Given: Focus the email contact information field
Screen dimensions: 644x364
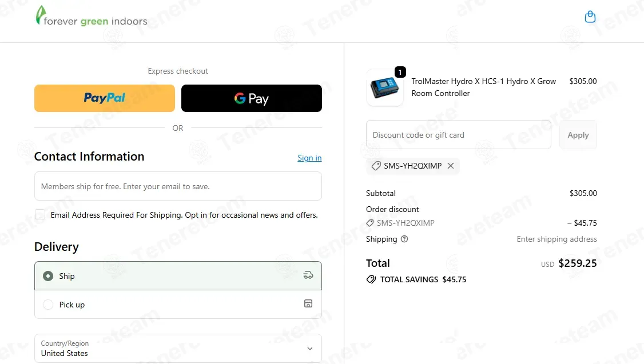Looking at the screenshot, I should [178, 186].
